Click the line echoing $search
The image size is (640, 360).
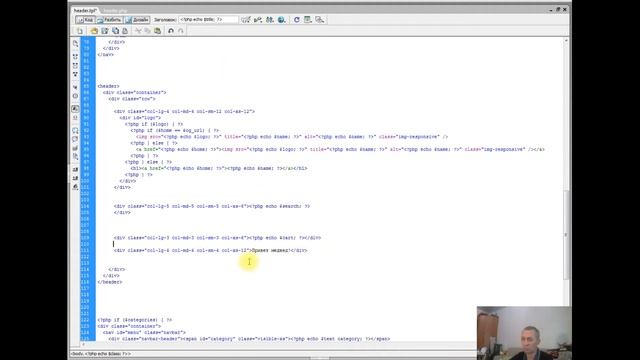pos(212,206)
